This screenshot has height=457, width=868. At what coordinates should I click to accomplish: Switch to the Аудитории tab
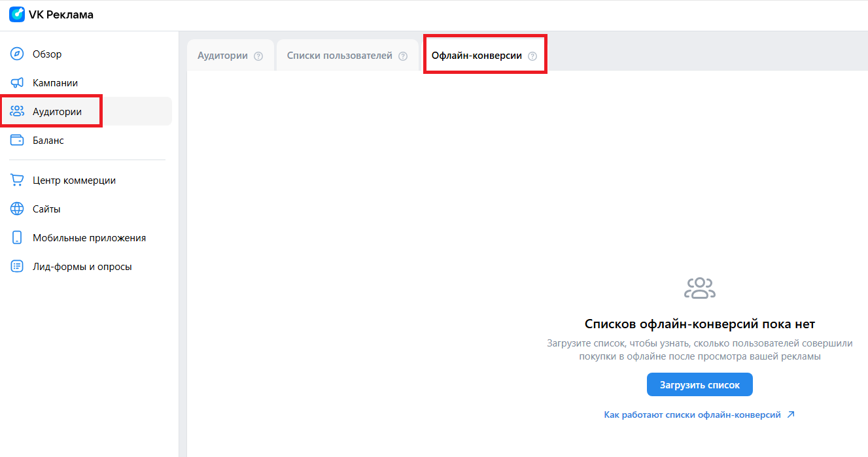coord(222,56)
